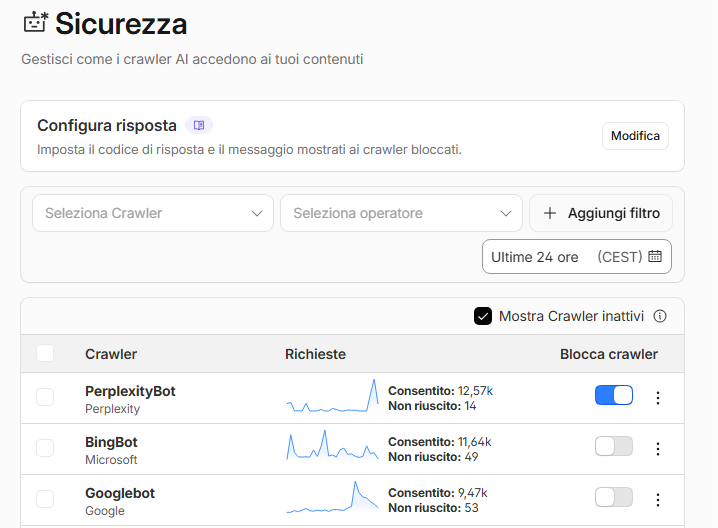
Task: Click the Aggiungi filtro button
Action: pyautogui.click(x=601, y=213)
